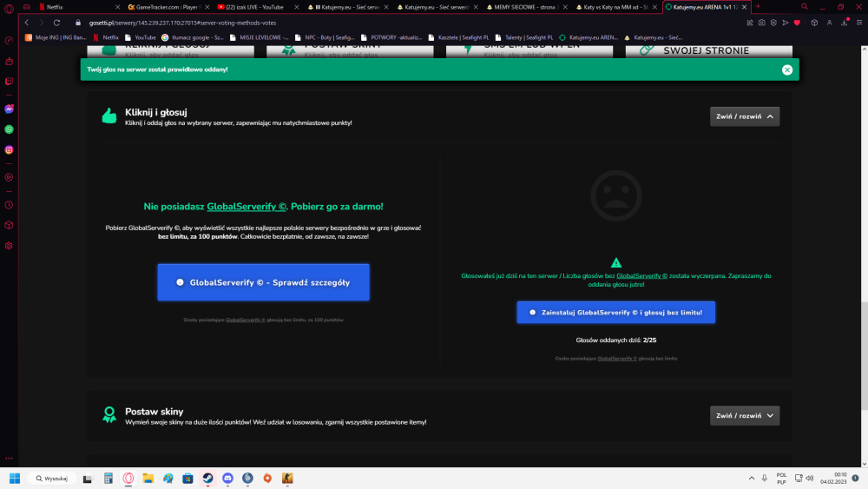This screenshot has height=489, width=868.
Task: Open extensions cube icon in address bar
Action: point(814,23)
